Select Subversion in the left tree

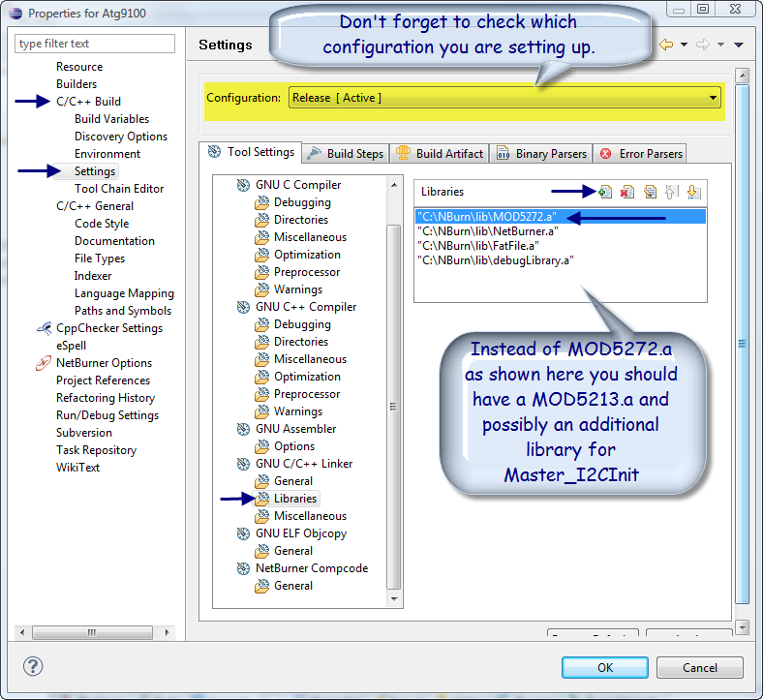click(84, 433)
